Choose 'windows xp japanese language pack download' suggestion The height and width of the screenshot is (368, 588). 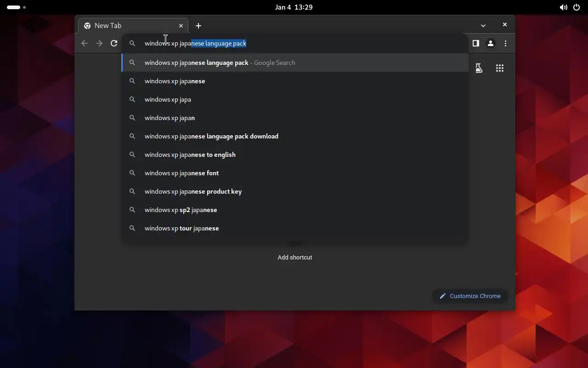(295, 136)
